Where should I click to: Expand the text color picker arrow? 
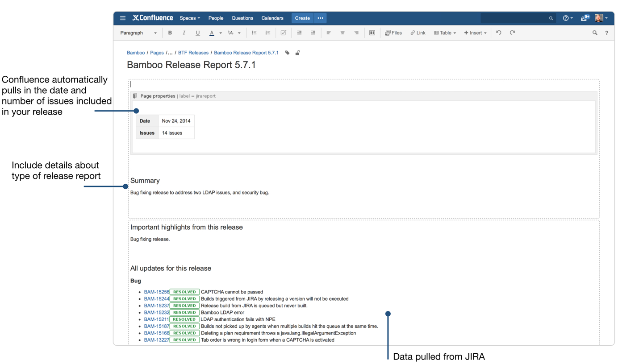(221, 33)
